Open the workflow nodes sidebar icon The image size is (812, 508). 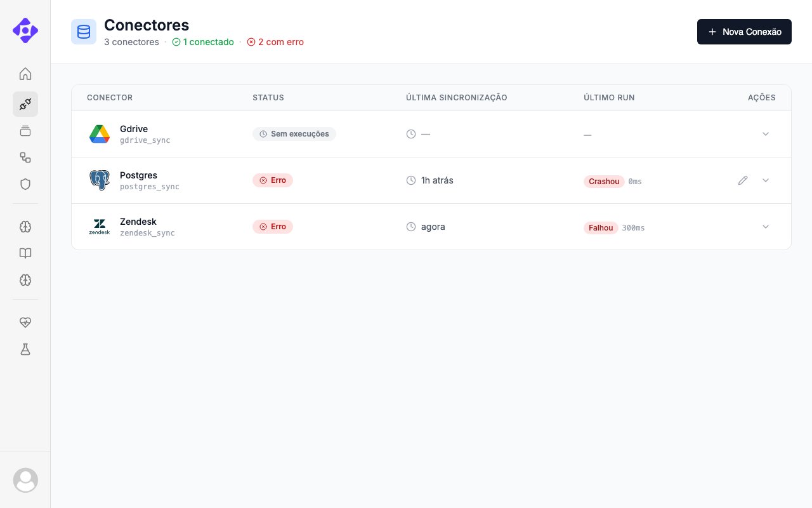[25, 157]
